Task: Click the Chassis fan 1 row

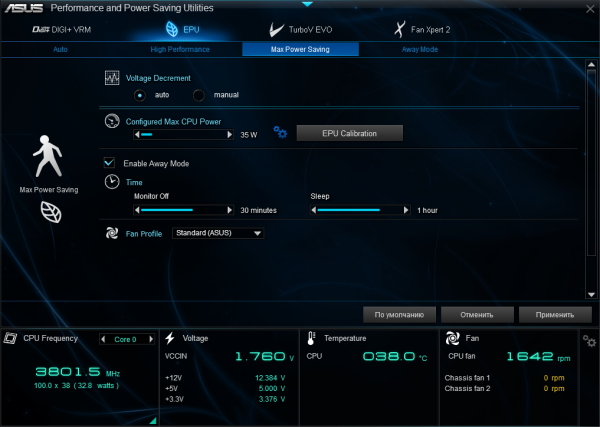Action: [x=504, y=378]
